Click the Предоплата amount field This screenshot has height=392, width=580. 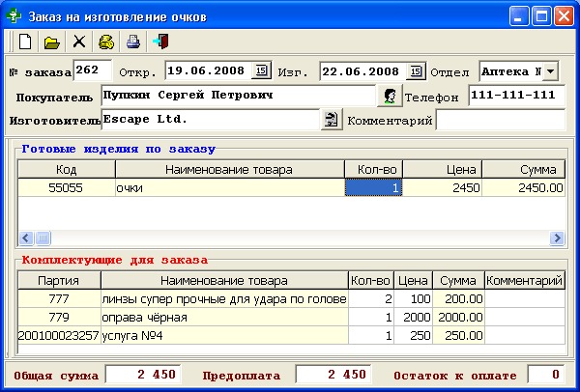click(333, 375)
